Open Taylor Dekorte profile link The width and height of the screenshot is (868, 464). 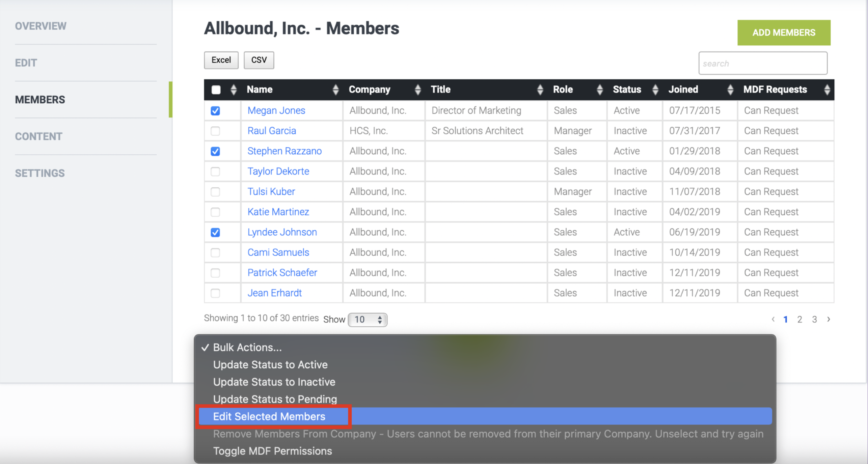pos(278,171)
